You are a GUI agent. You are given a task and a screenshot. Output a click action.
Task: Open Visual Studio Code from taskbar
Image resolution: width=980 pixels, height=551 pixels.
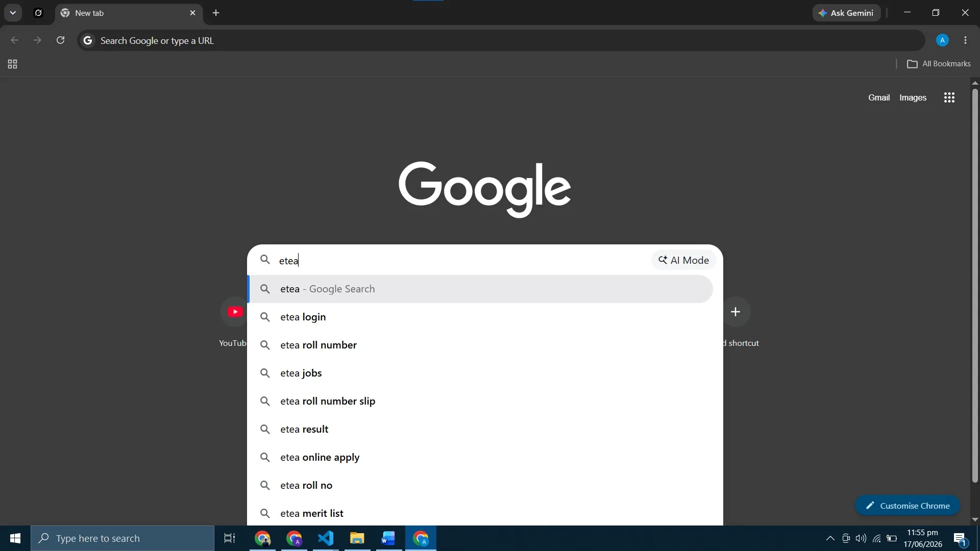(x=326, y=538)
